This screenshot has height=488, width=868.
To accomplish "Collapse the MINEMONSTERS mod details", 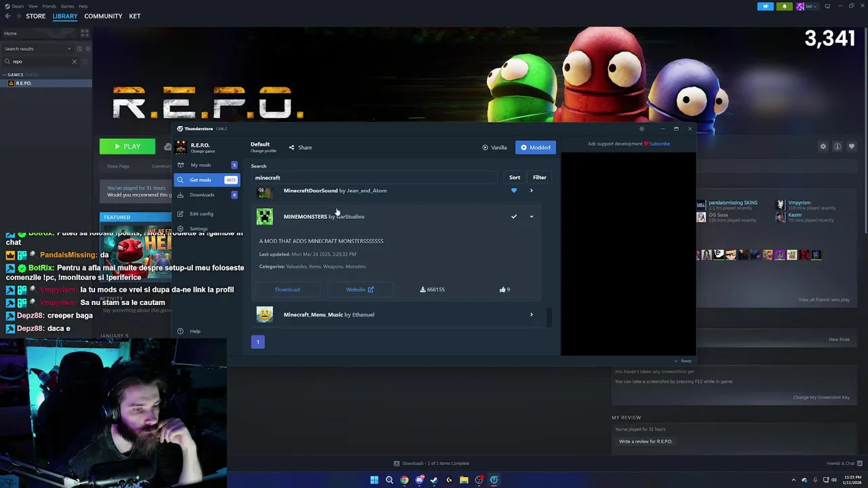I will (531, 217).
